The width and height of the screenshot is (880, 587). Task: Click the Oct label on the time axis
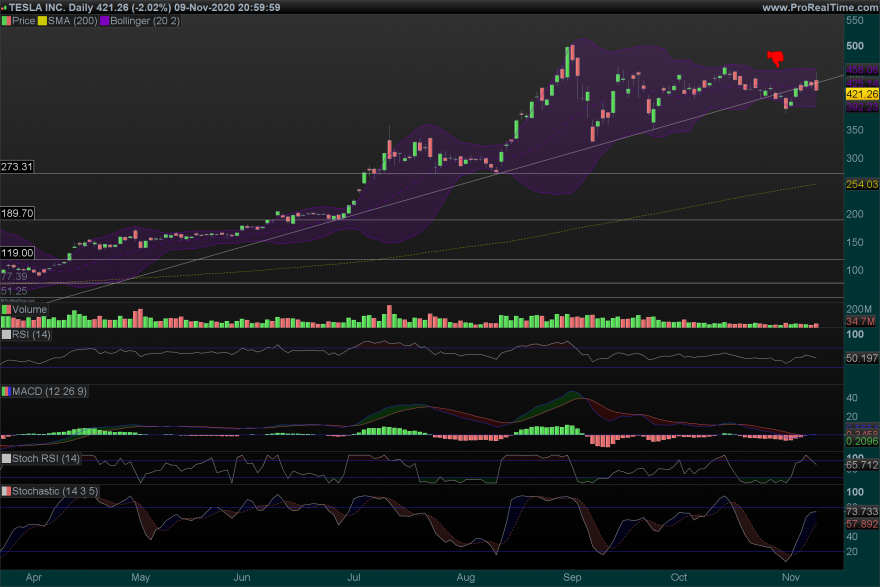tap(679, 577)
